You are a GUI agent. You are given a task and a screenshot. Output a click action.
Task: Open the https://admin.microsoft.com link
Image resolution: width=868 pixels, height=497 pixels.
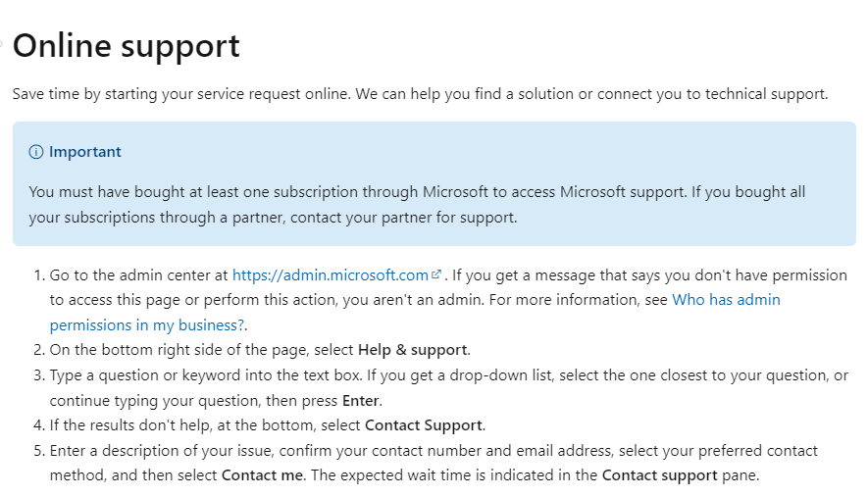point(330,275)
